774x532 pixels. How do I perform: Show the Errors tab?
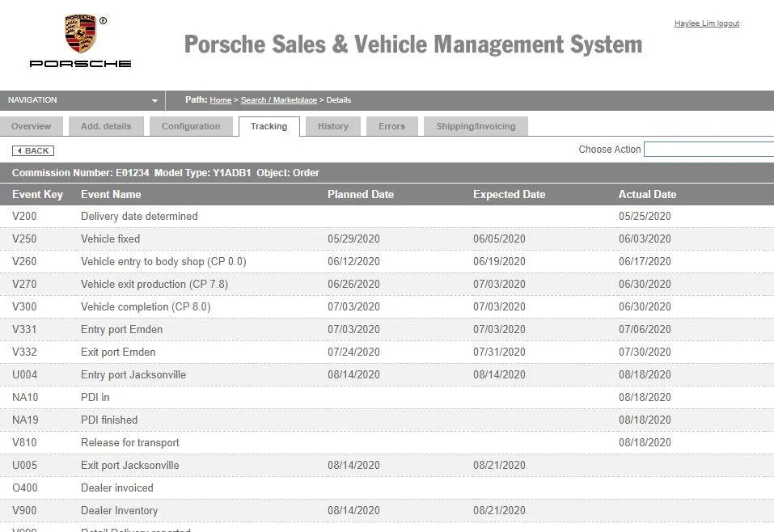(392, 126)
